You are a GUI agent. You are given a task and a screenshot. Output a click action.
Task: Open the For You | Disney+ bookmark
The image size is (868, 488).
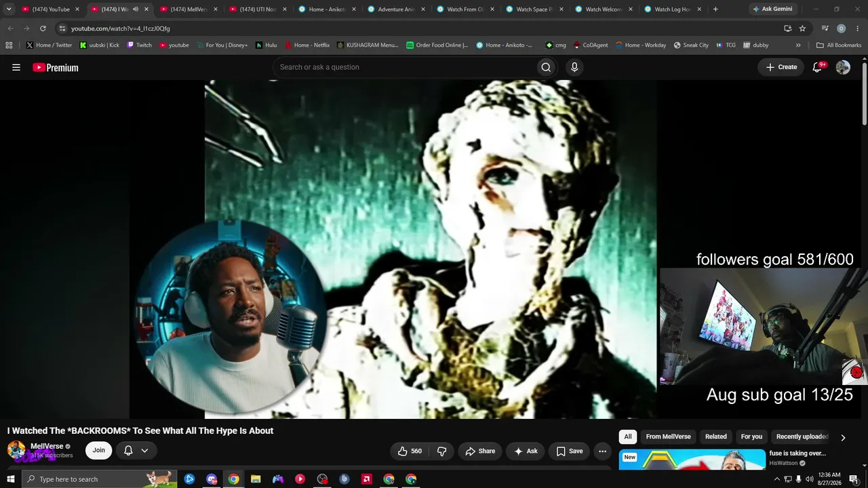click(222, 45)
